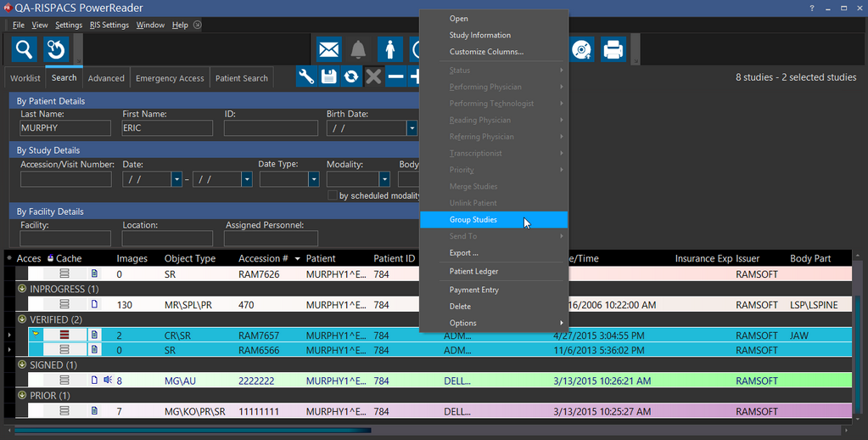Select Group Studies from context menu
This screenshot has height=440, width=868.
(473, 220)
